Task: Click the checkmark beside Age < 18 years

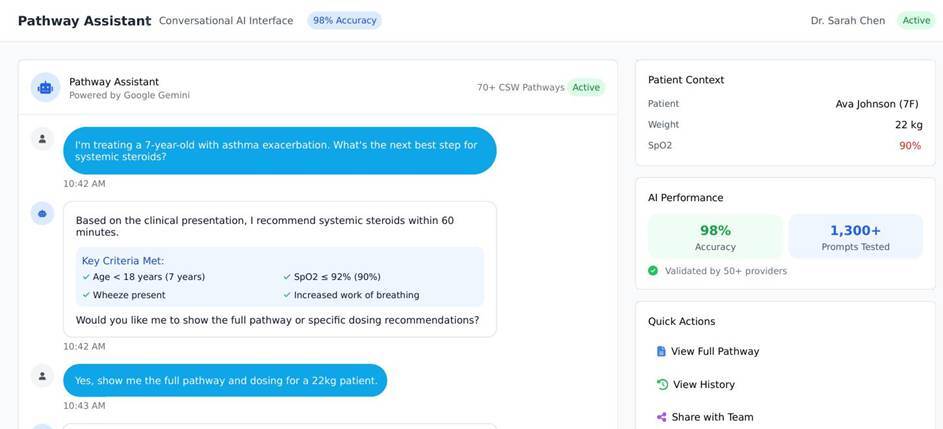Action: 86,277
